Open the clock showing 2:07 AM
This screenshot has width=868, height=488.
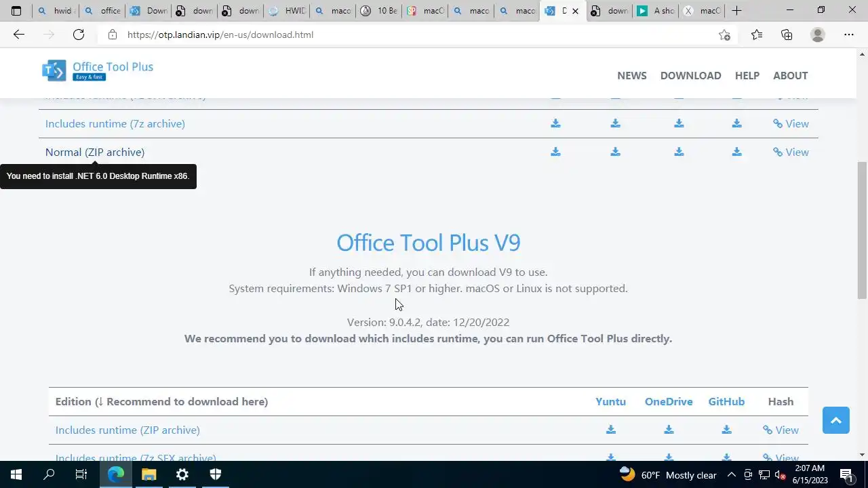point(810,474)
